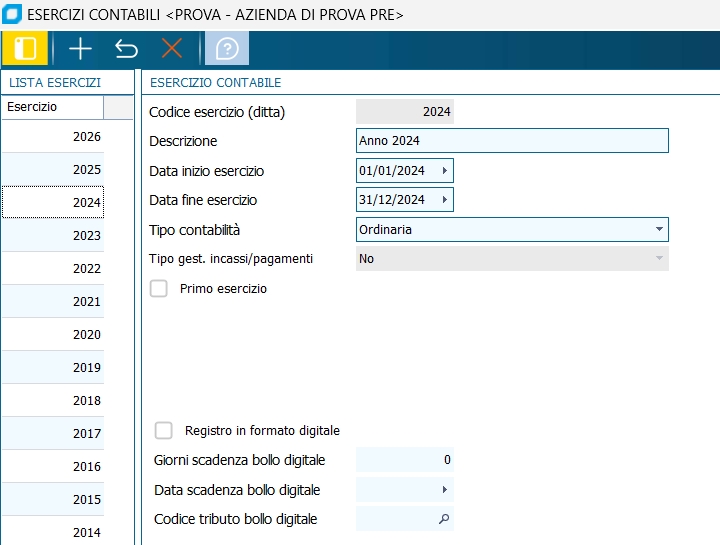The height and width of the screenshot is (545, 720).
Task: Open Data scadenza bollo digitale picker
Action: [x=444, y=490]
